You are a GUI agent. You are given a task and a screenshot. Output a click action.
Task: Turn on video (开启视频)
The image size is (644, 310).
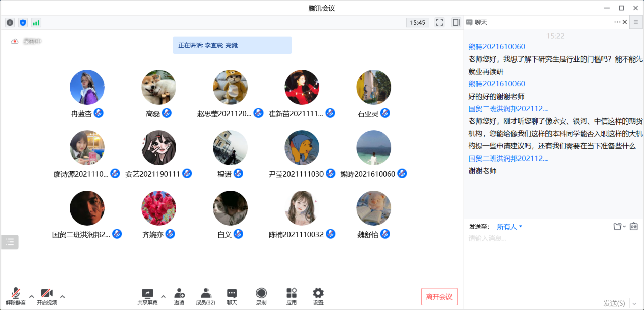(47, 296)
